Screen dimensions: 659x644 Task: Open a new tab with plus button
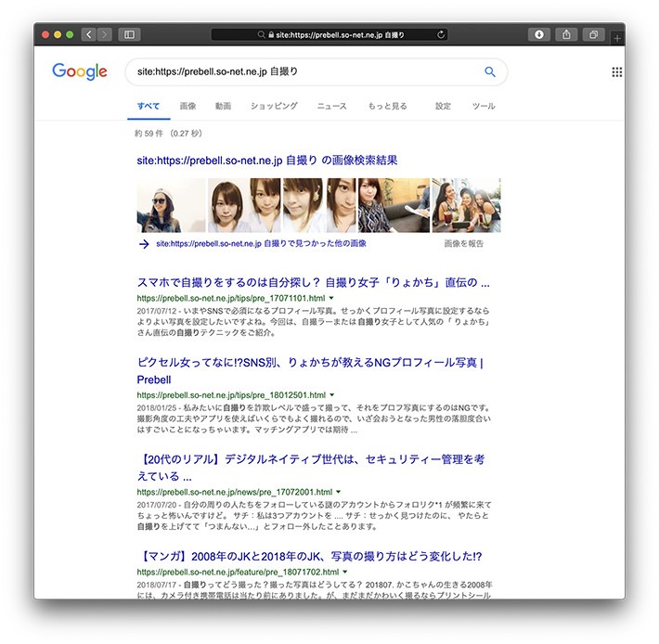617,38
